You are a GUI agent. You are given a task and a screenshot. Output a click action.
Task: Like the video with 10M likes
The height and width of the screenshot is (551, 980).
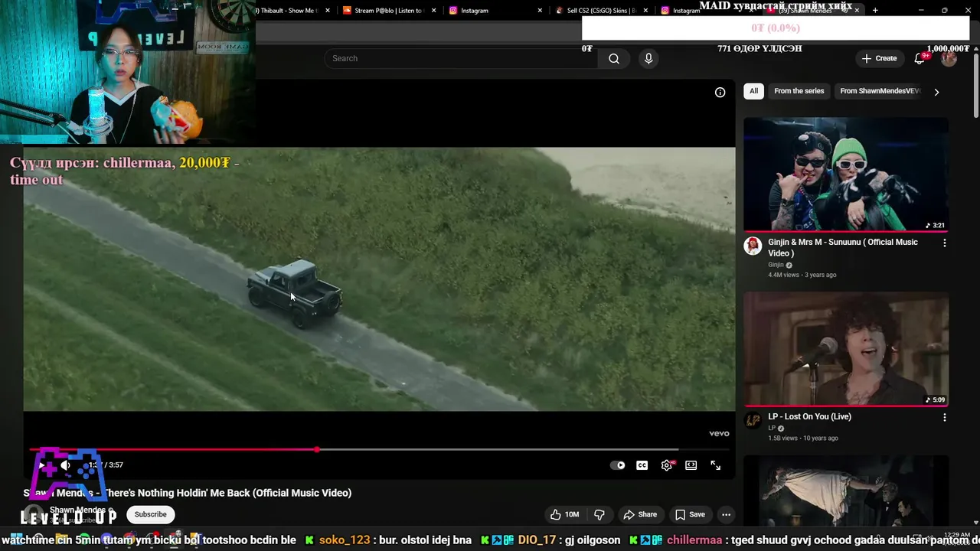[563, 514]
